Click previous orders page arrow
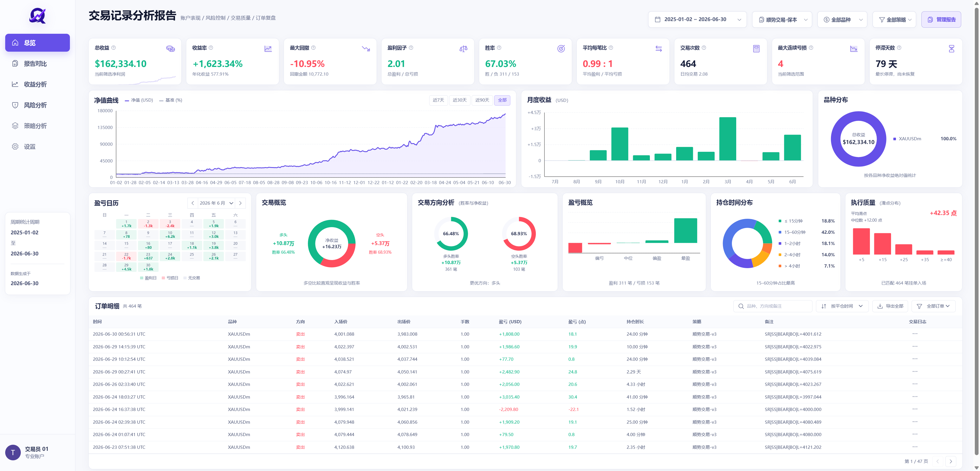The image size is (980, 471). pyautogui.click(x=938, y=461)
